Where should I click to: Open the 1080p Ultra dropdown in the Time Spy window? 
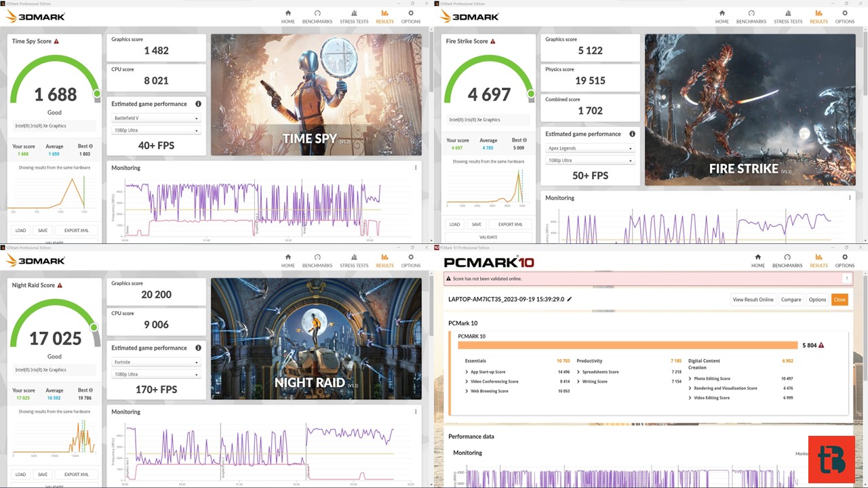point(156,130)
